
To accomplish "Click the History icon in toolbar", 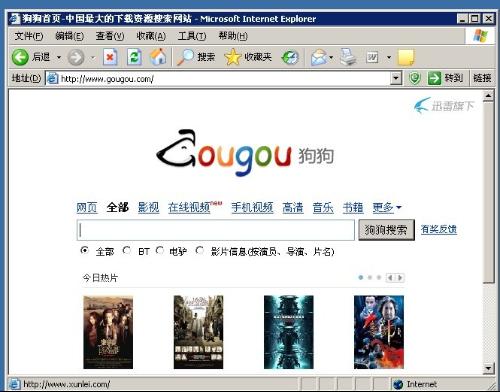I will pos(290,57).
